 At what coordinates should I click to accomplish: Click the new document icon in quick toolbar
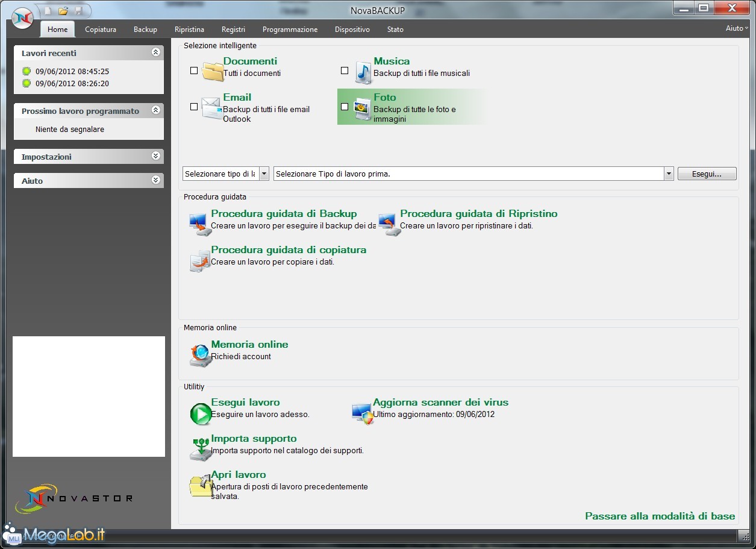tap(48, 11)
